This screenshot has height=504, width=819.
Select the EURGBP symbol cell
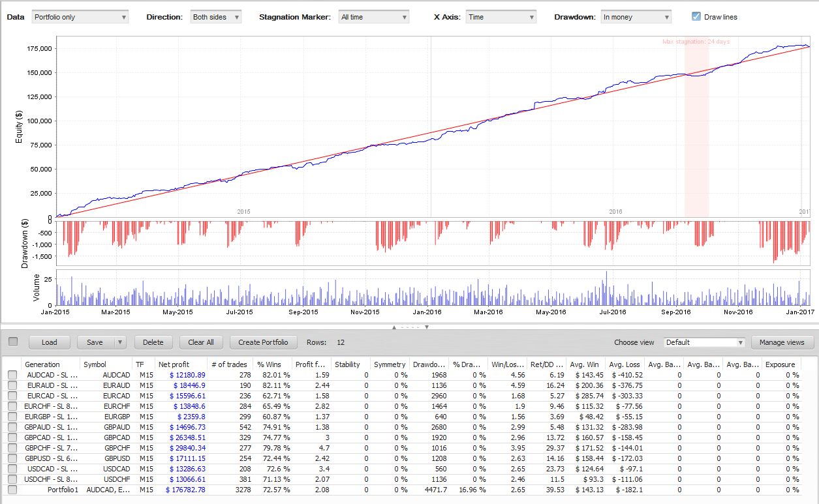117,417
